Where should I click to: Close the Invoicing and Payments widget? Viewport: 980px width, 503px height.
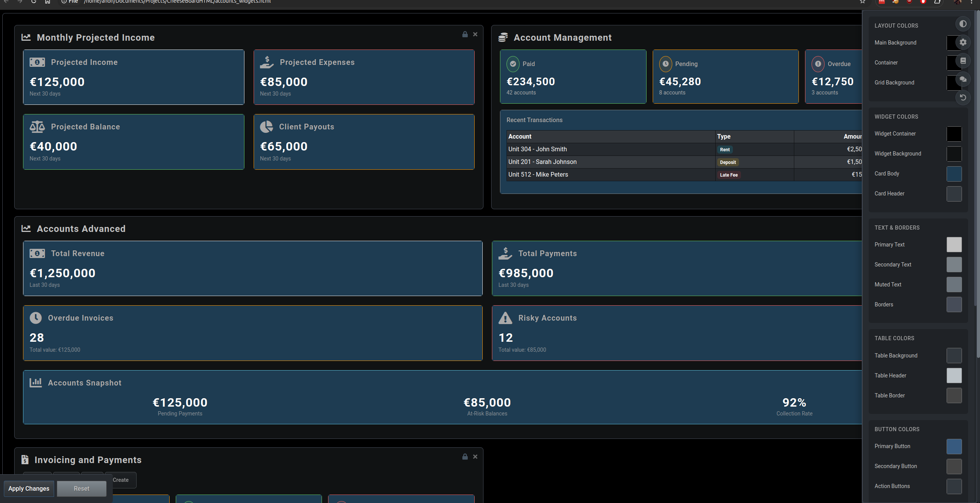[x=475, y=457]
